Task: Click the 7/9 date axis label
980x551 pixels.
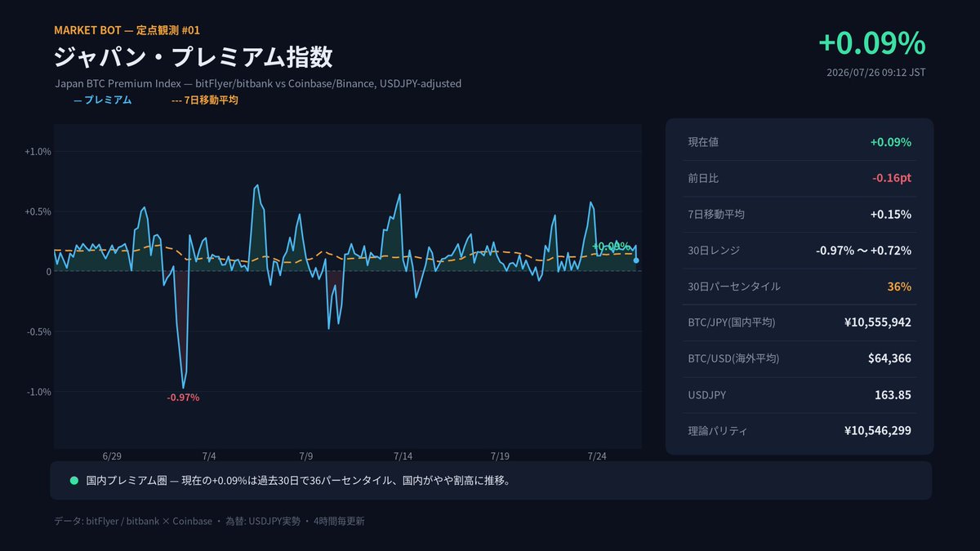Action: [306, 456]
